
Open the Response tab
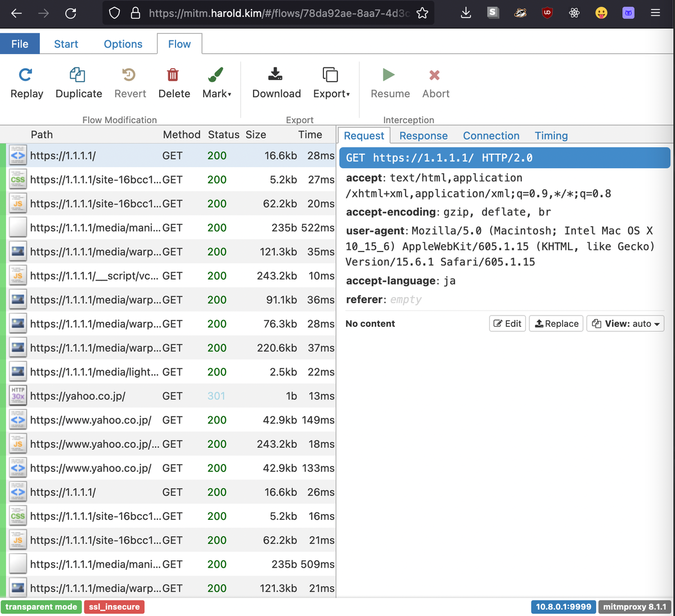424,136
